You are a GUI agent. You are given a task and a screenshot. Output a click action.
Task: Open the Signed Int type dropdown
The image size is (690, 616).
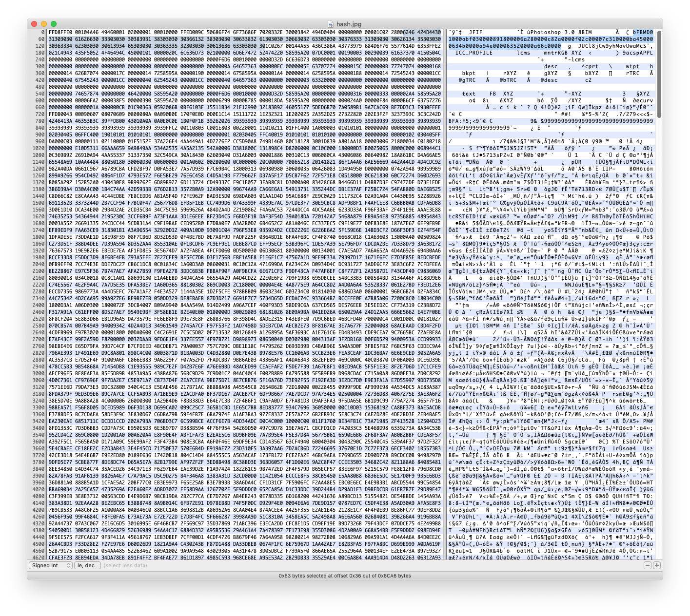click(50, 565)
